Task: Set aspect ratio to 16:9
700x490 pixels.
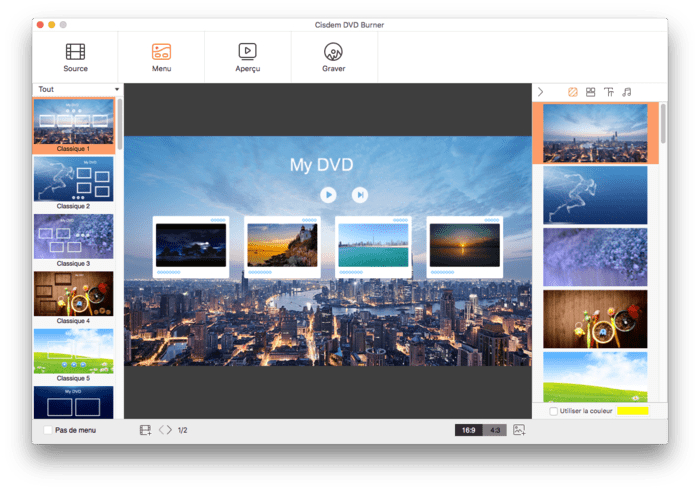Action: [468, 430]
